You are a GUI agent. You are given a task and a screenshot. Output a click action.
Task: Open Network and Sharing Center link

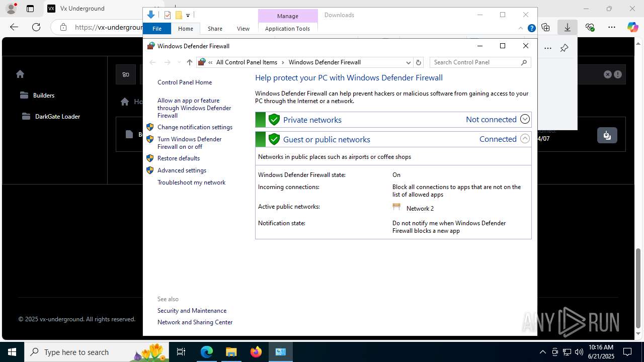coord(195,322)
